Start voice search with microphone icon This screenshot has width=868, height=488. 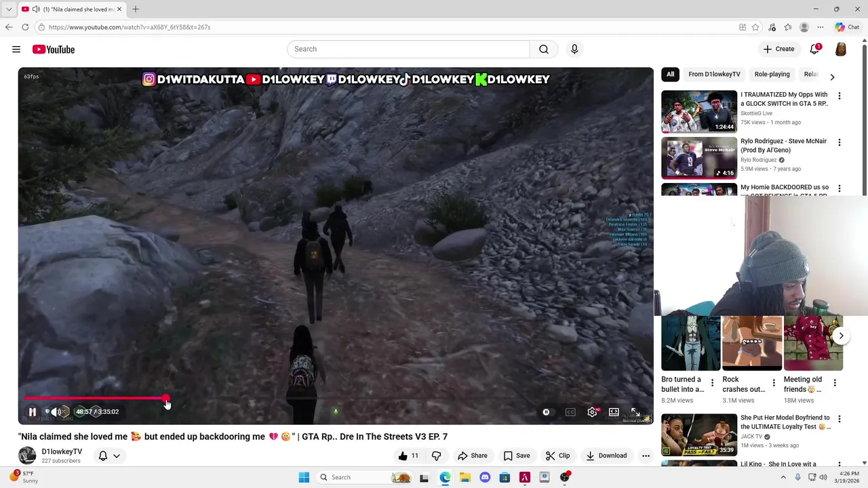coord(574,49)
